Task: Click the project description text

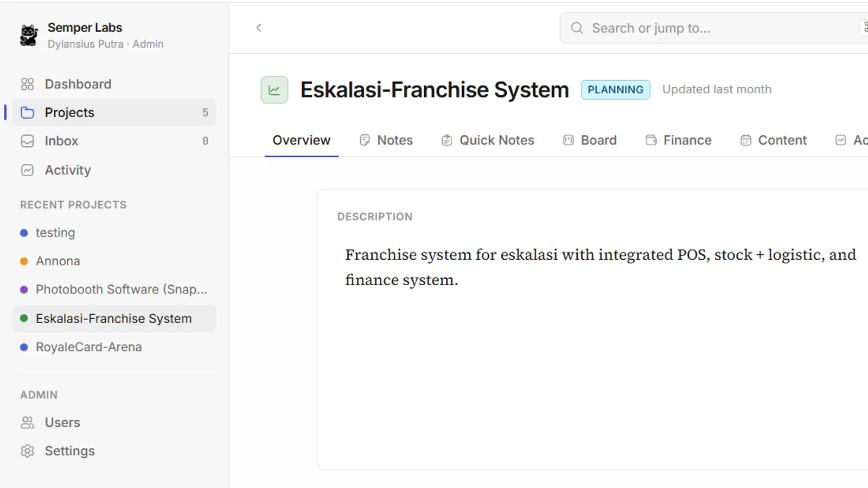Action: [601, 267]
